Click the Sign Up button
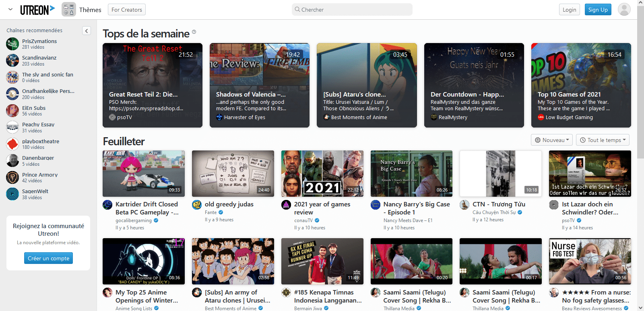 click(x=598, y=10)
